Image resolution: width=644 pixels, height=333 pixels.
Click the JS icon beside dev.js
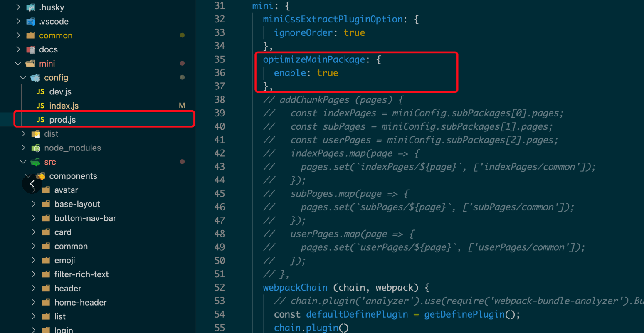click(40, 92)
